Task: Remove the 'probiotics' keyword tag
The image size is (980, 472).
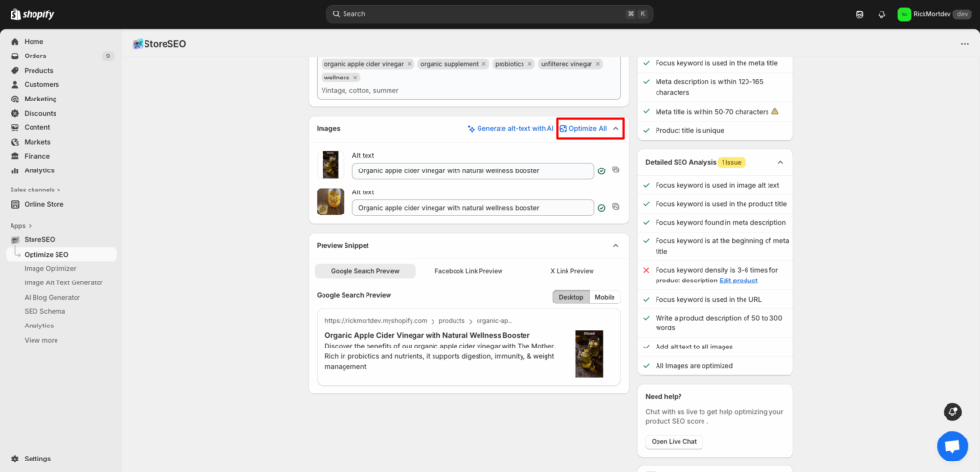Action: pyautogui.click(x=529, y=64)
